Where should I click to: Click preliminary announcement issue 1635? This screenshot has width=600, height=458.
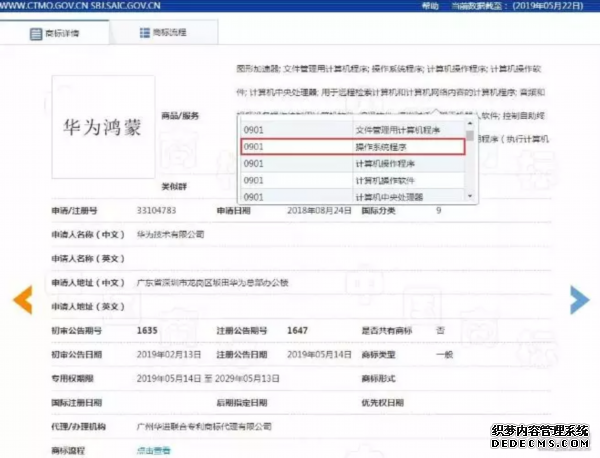(x=147, y=330)
